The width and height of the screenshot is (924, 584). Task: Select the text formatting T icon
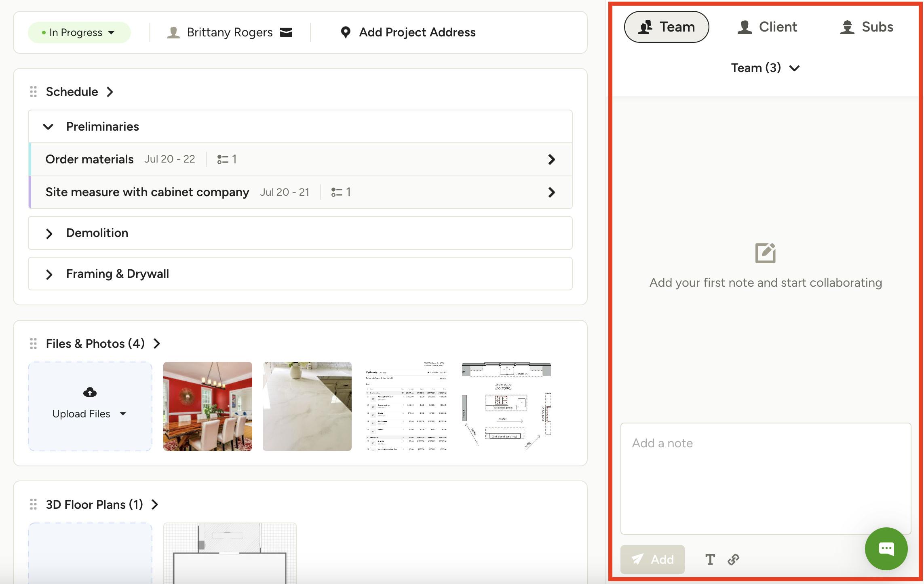tap(710, 560)
